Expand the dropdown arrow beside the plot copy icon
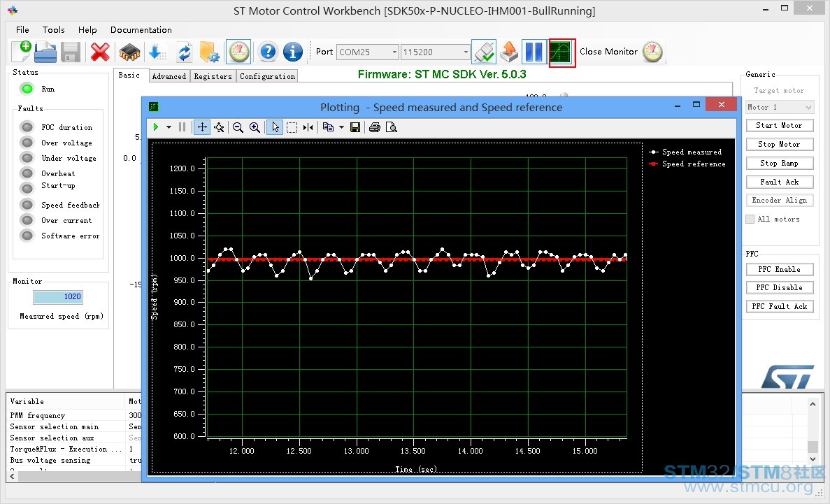The width and height of the screenshot is (830, 504). 341,127
